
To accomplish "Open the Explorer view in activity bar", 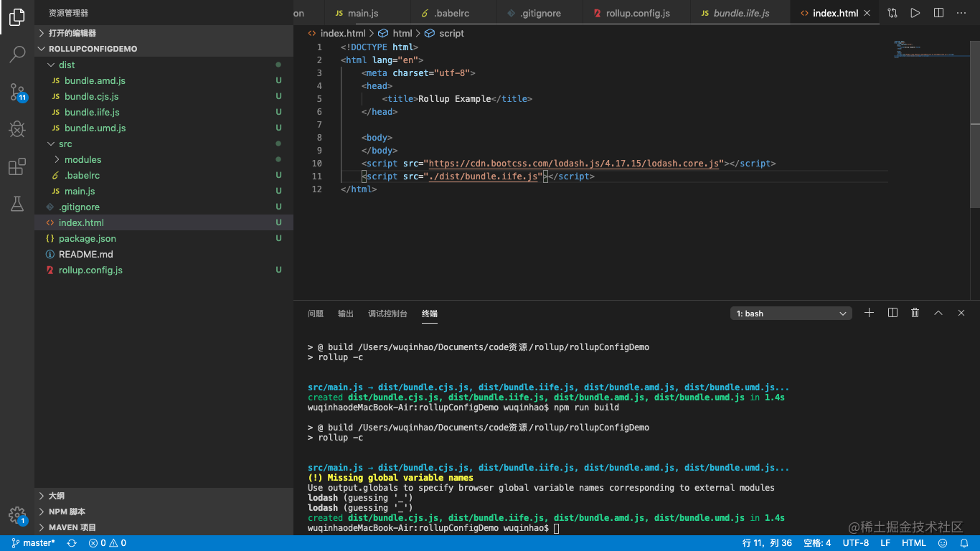I will [x=17, y=17].
